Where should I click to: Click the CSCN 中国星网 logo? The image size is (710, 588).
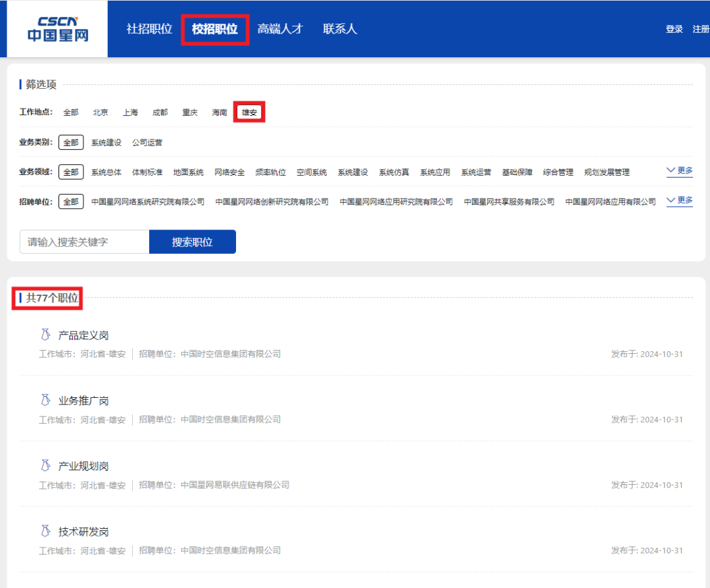pyautogui.click(x=57, y=29)
